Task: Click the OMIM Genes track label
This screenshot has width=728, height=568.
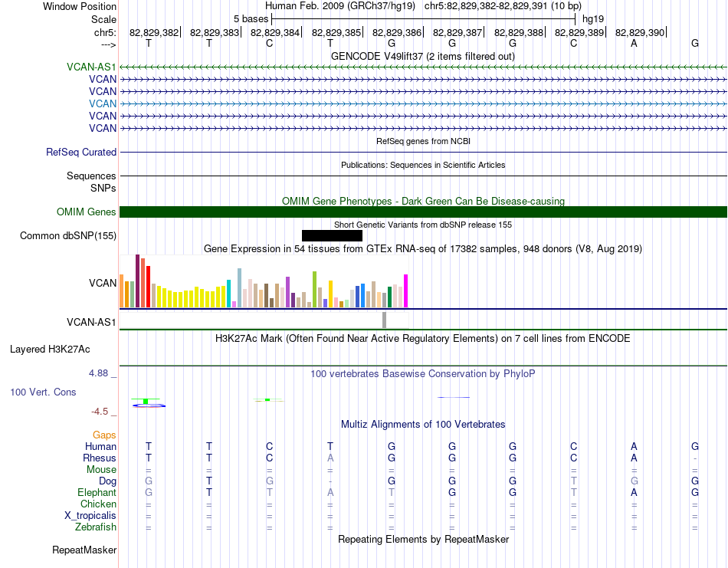Action: [x=87, y=212]
